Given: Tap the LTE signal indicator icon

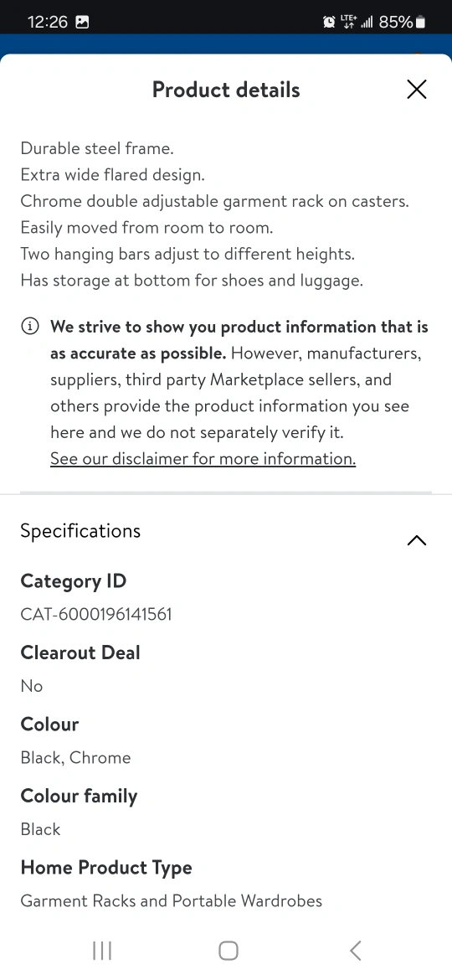Looking at the screenshot, I should [x=348, y=23].
